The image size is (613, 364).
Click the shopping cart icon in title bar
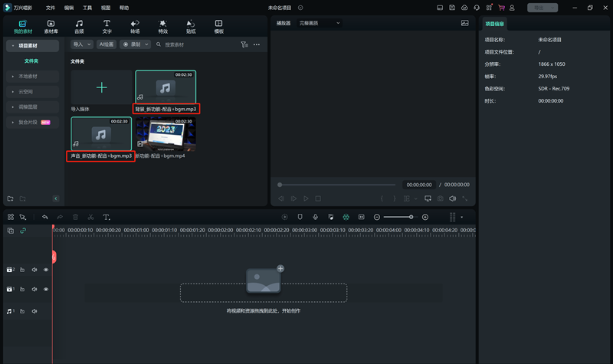pos(501,8)
